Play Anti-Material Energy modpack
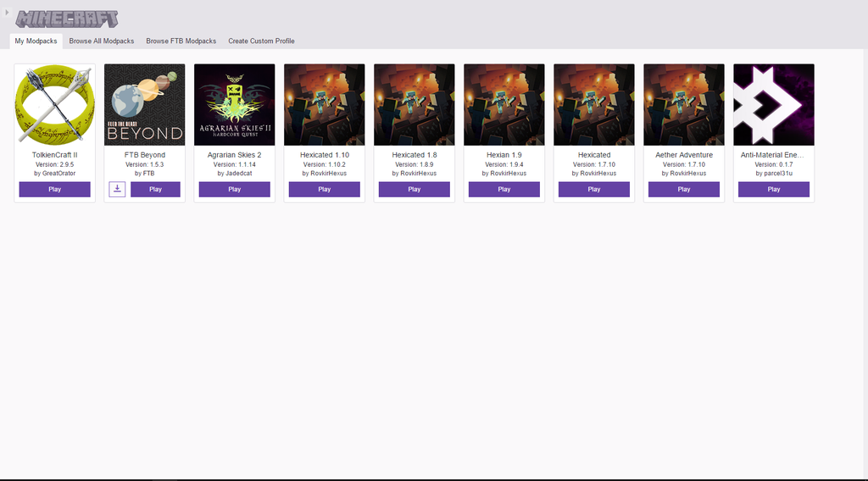Image resolution: width=868 pixels, height=481 pixels. (774, 189)
